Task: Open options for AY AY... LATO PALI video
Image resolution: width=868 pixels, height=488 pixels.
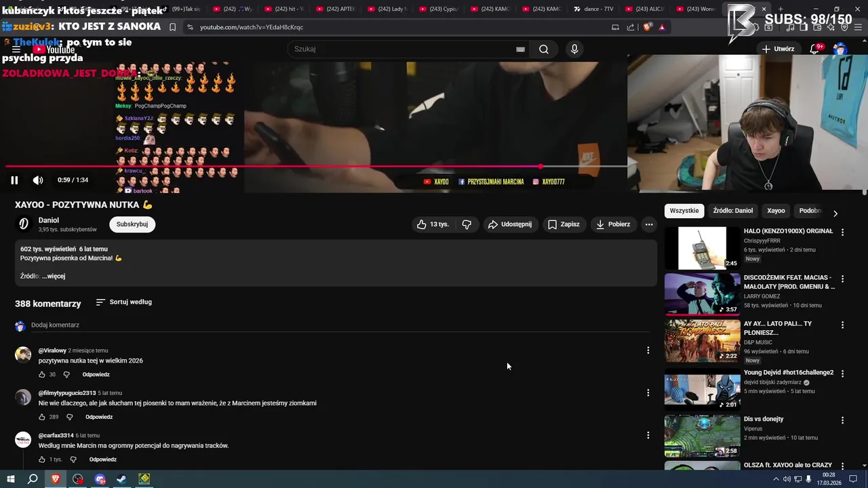Action: (843, 325)
